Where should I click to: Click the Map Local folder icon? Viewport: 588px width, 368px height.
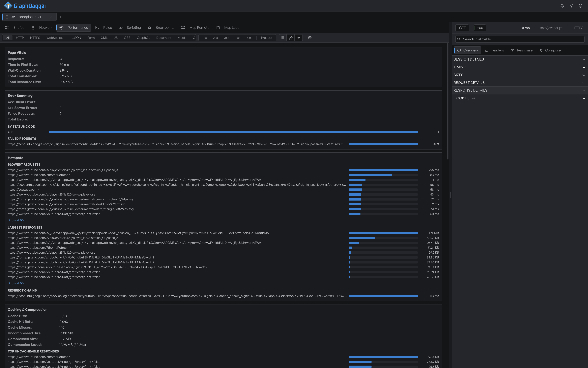point(218,27)
